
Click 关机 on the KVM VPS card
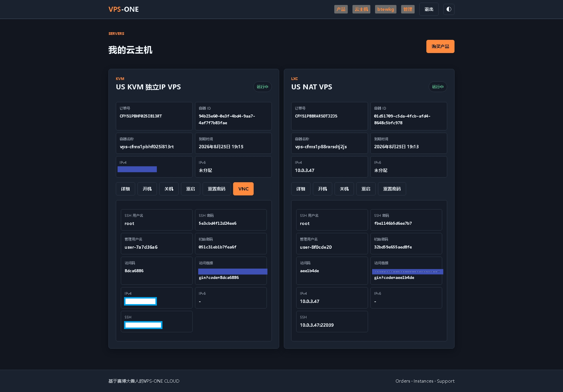169,189
